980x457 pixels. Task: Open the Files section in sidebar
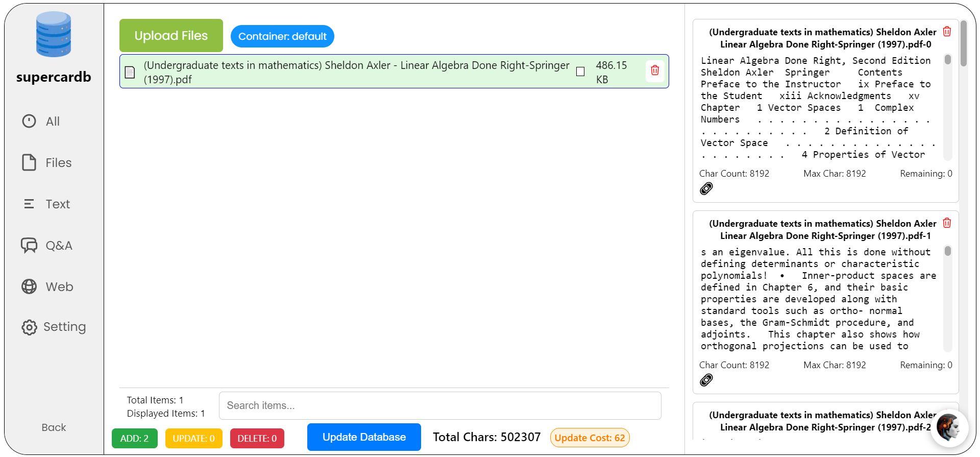click(x=47, y=162)
